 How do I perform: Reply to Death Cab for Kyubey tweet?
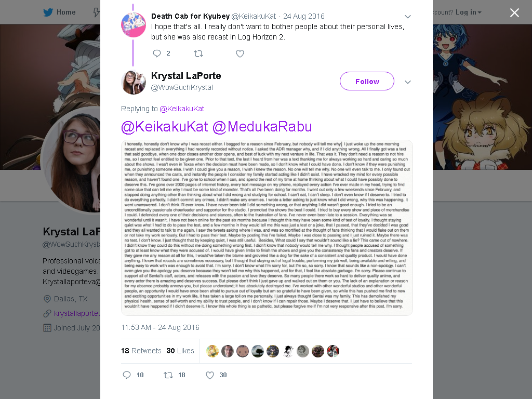click(x=157, y=54)
